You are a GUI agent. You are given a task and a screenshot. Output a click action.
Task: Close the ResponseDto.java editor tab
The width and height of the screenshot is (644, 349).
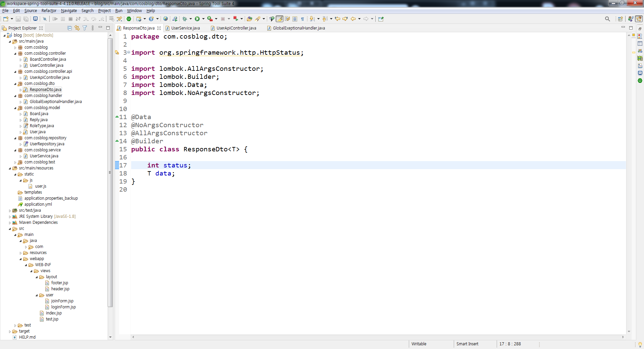click(159, 28)
